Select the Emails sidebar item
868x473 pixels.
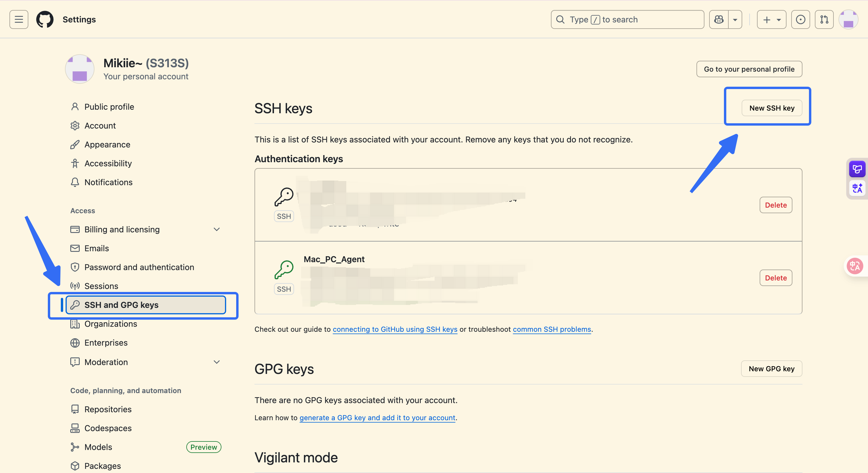pyautogui.click(x=96, y=249)
